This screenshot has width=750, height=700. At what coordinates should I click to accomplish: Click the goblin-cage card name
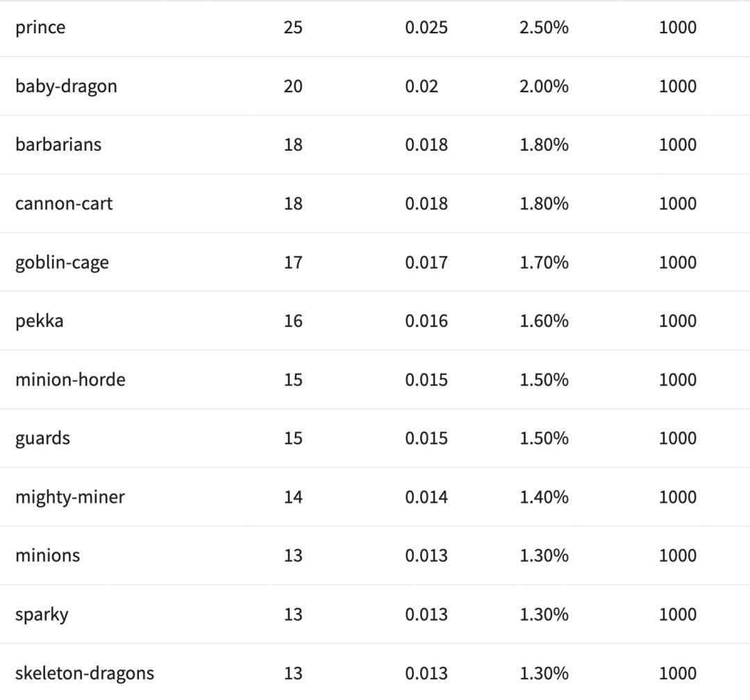(x=62, y=263)
